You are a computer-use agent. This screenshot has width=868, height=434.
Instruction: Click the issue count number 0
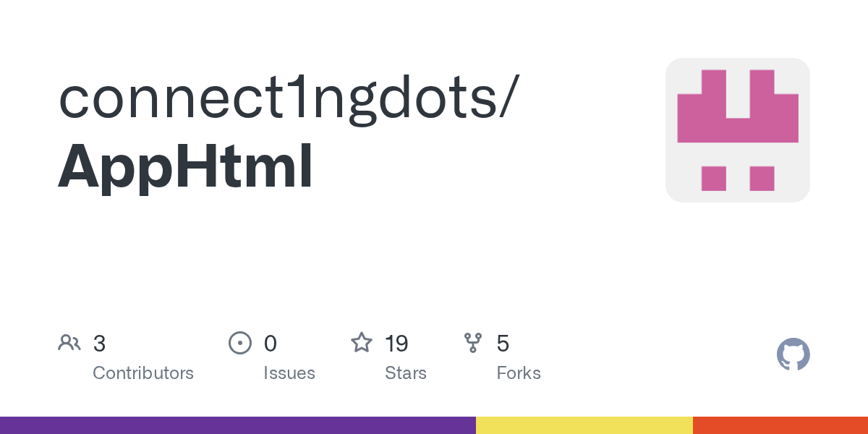271,344
